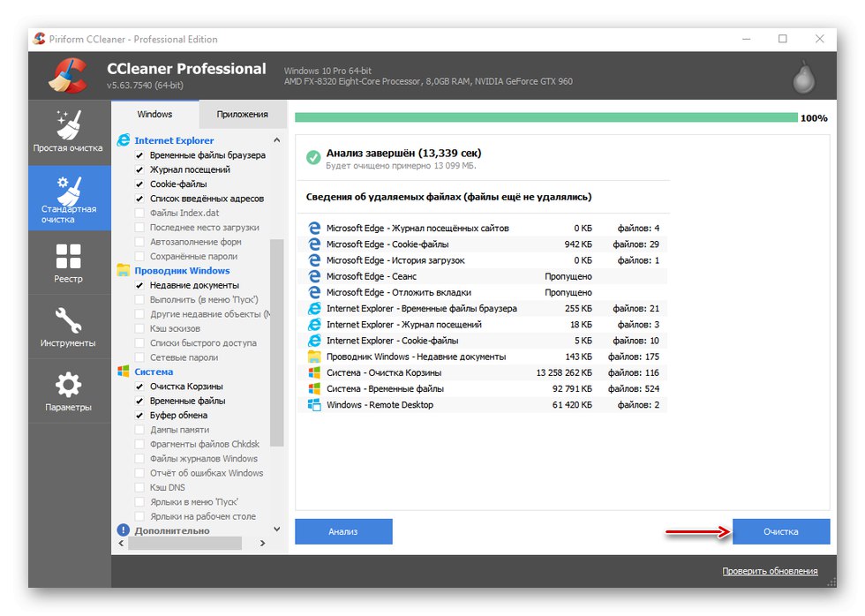Click the horizontal scroll left arrow
Screen dimensions: 865x616
coord(122,544)
